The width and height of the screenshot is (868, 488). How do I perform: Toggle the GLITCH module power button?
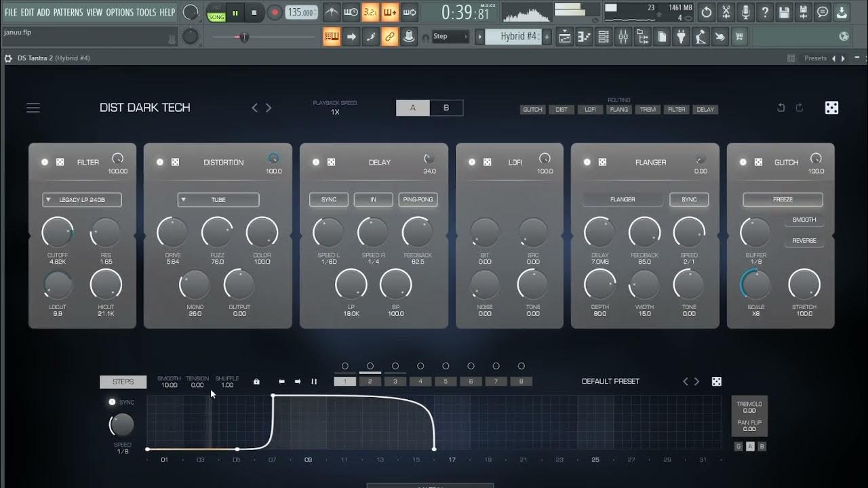point(743,162)
